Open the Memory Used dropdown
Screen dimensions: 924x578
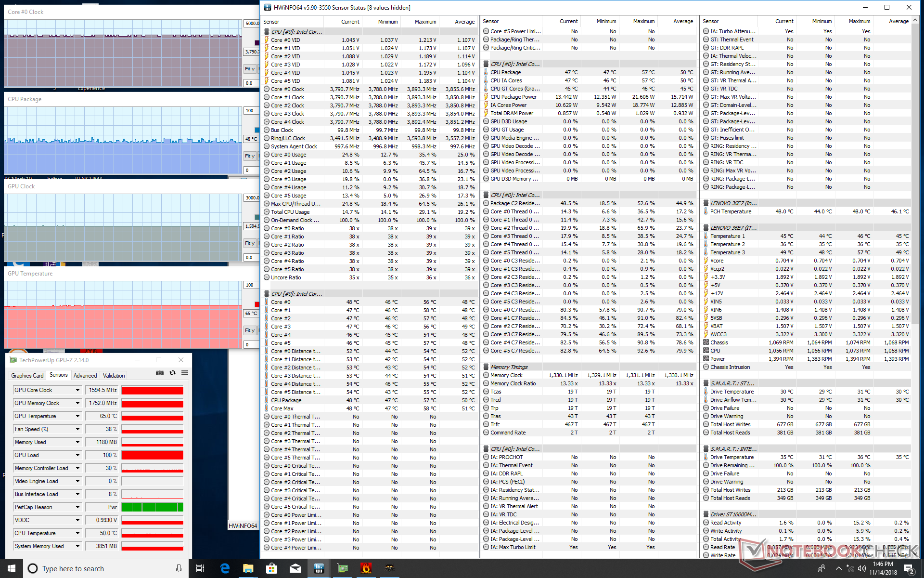click(x=77, y=442)
